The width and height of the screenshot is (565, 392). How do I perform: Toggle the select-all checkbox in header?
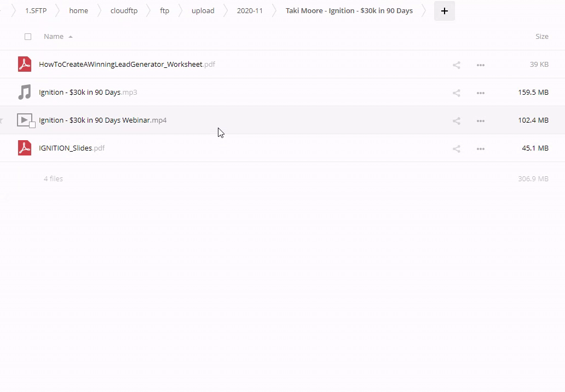[x=28, y=37]
